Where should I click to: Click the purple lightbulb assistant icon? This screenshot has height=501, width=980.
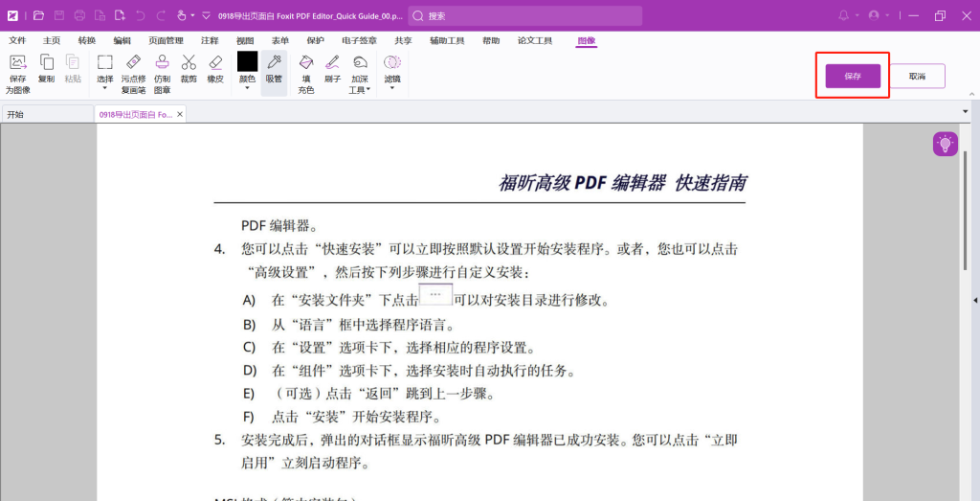click(946, 145)
